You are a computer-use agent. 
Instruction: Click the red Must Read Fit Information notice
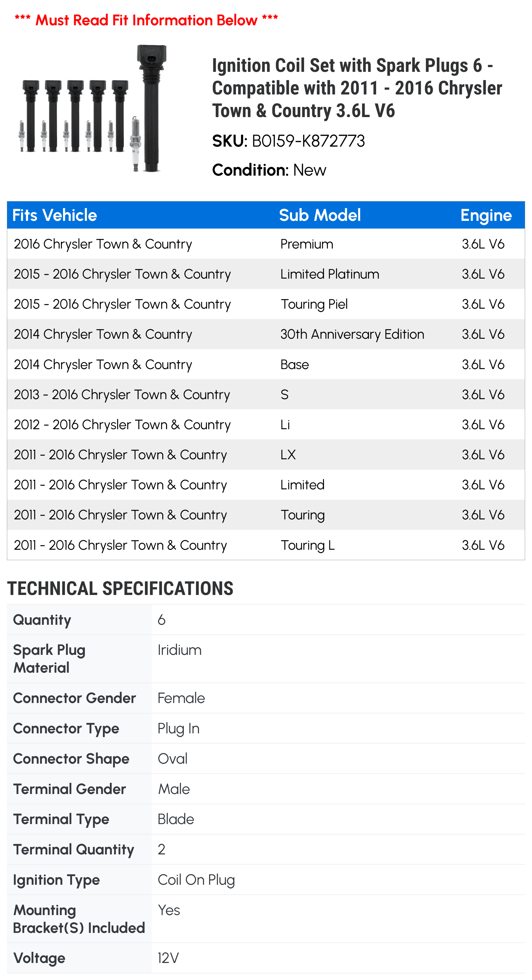click(x=146, y=20)
